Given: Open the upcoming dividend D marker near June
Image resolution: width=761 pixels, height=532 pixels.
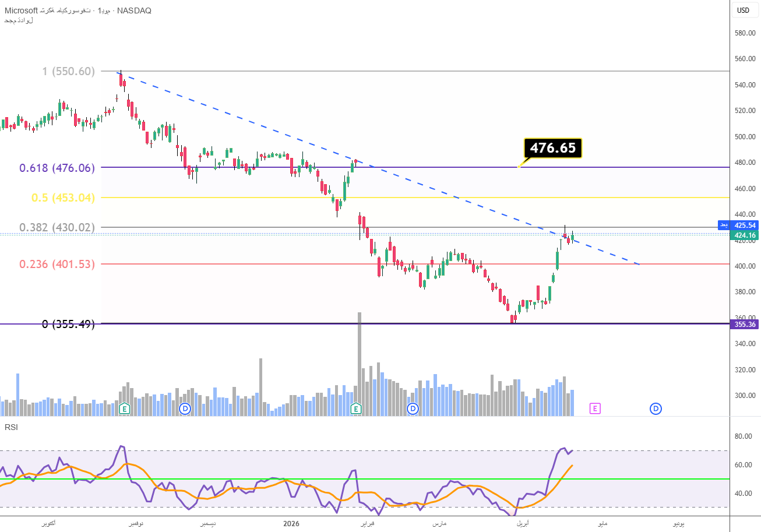Looking at the screenshot, I should (x=656, y=408).
